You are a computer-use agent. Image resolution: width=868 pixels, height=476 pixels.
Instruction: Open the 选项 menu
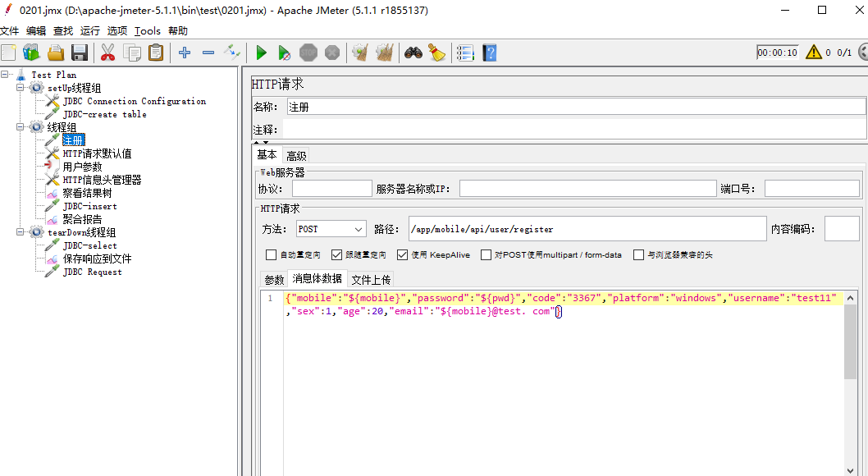pos(116,30)
